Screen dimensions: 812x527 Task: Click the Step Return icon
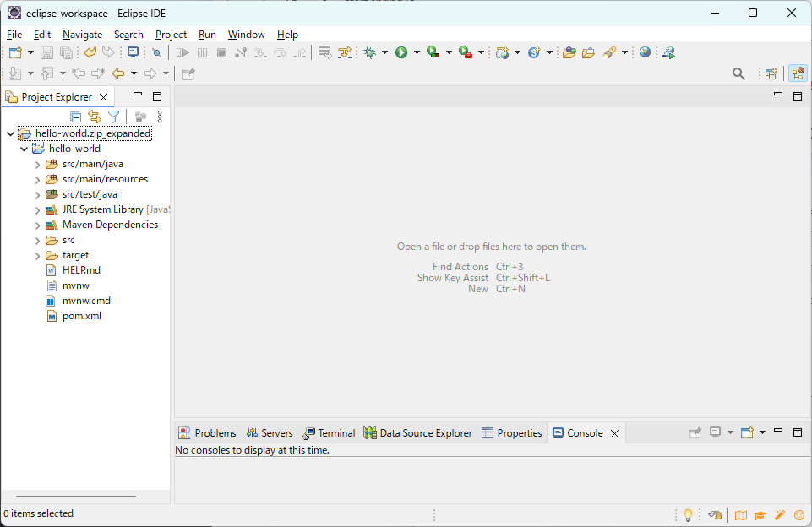300,52
